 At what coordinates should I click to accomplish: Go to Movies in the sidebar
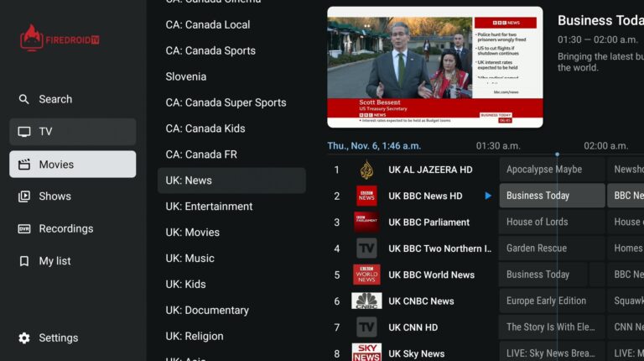coord(72,165)
